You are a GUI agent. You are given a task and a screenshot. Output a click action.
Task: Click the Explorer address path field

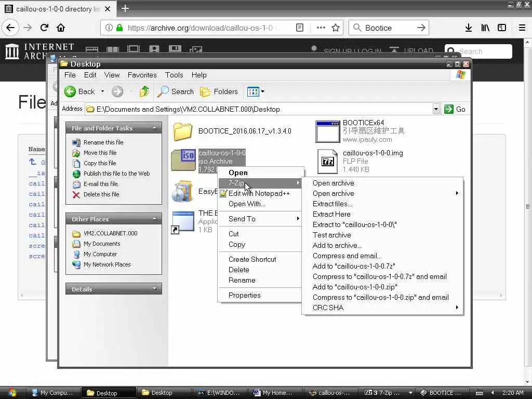(262, 109)
